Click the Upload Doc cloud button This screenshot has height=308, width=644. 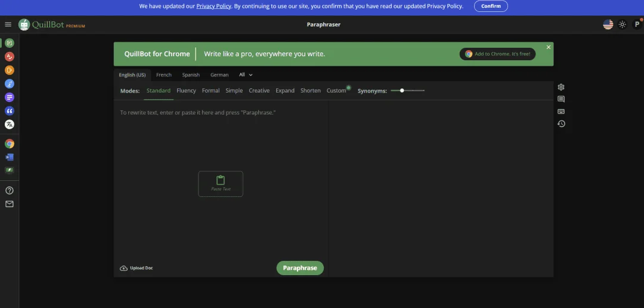click(x=137, y=268)
